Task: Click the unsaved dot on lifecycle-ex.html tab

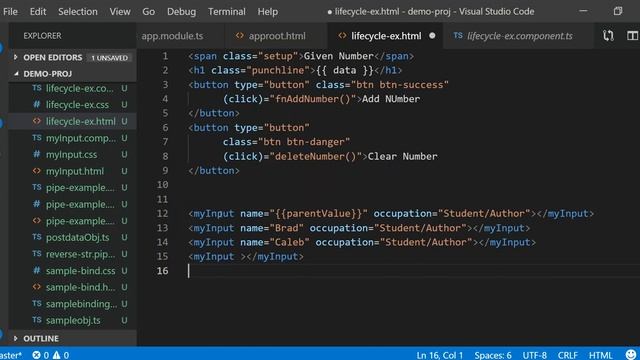Action: (x=432, y=36)
